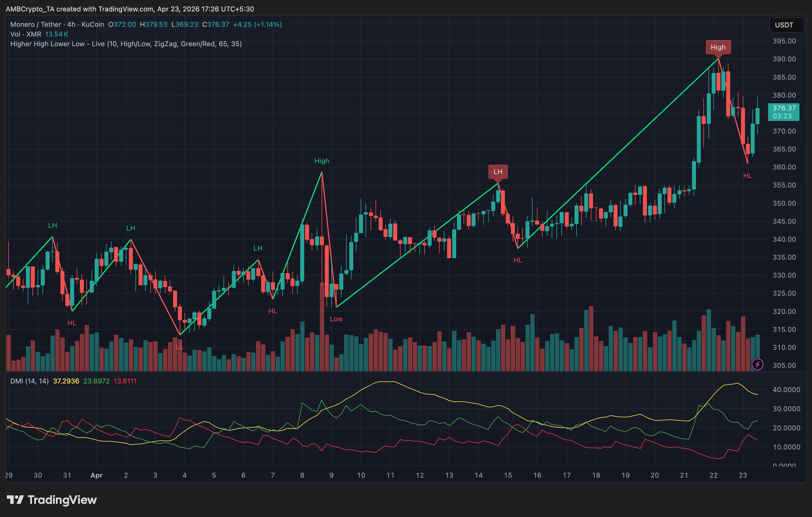Click the yellow ADX value 37.2936
This screenshot has height=517, width=812.
click(66, 381)
